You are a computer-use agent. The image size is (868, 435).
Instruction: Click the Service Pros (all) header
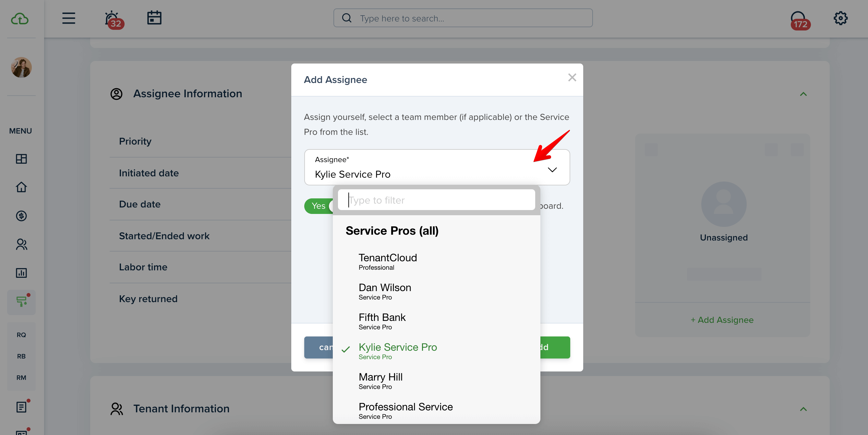pyautogui.click(x=392, y=231)
